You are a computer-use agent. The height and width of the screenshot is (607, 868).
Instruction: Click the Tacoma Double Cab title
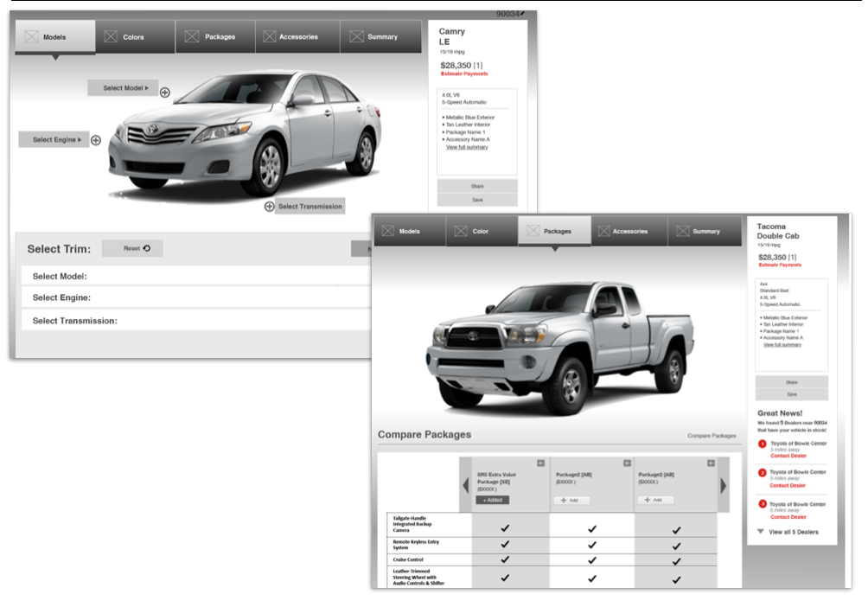[778, 231]
